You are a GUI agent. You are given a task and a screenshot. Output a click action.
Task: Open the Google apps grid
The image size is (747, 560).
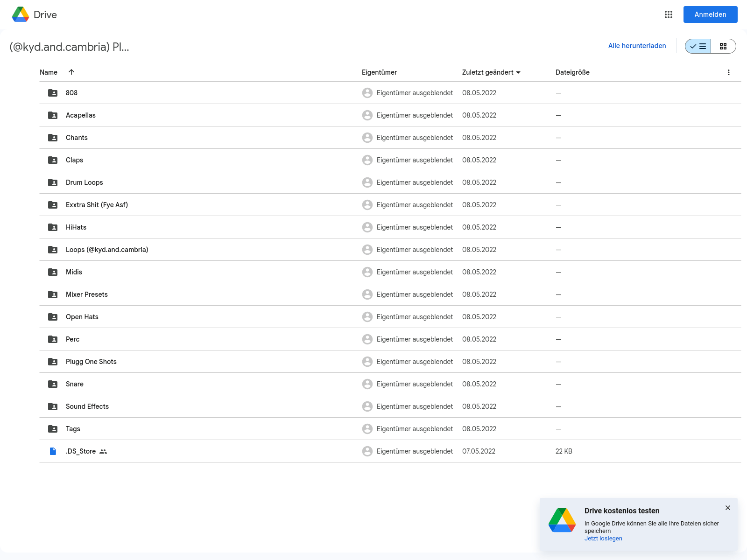tap(669, 14)
